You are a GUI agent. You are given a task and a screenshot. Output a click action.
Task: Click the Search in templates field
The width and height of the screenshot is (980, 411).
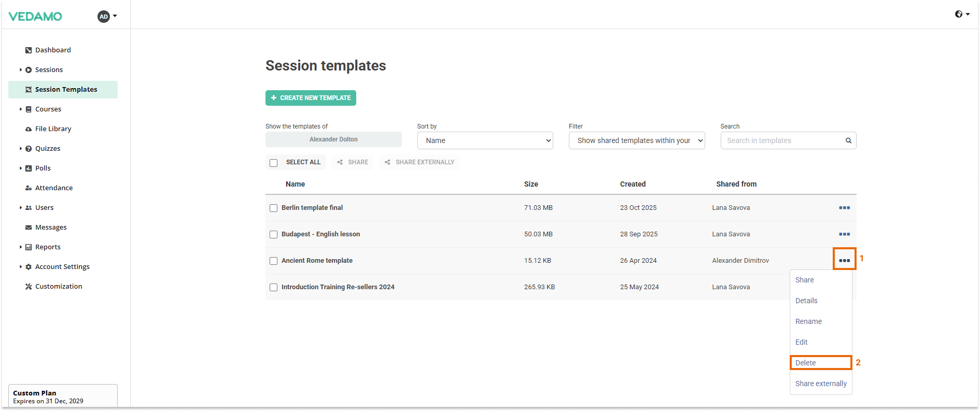pos(788,140)
